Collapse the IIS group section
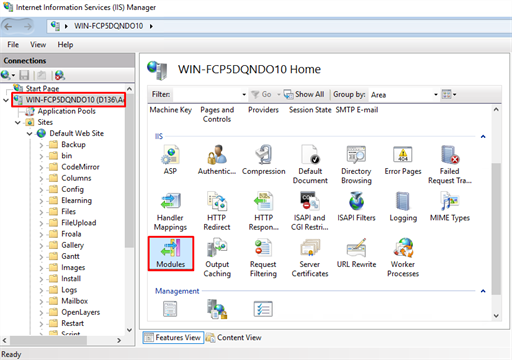 (x=483, y=136)
